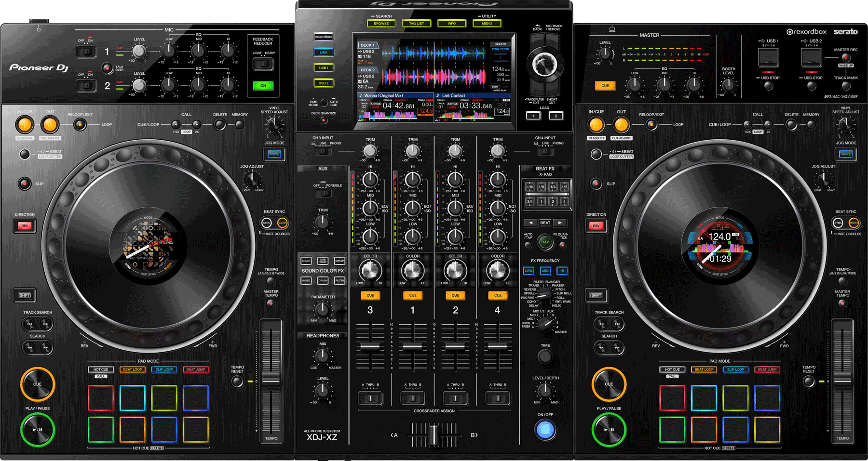Rewind search on right deck
The width and height of the screenshot is (868, 461).
click(x=601, y=347)
